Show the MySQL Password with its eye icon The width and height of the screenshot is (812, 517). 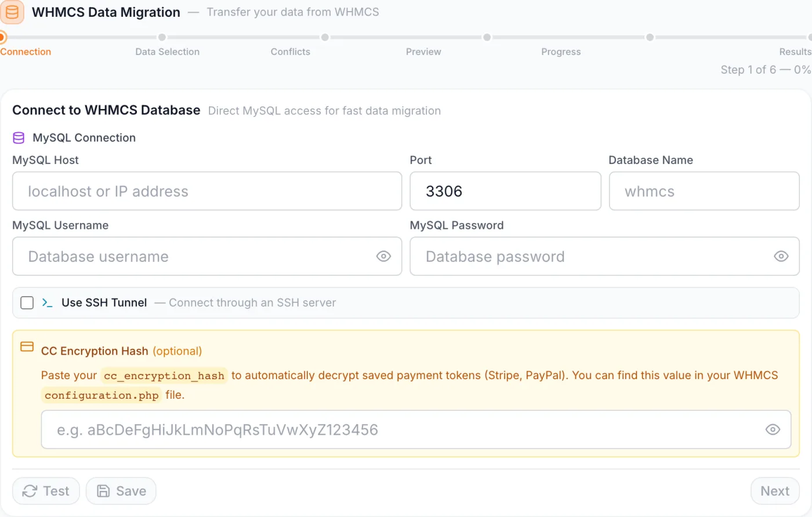(x=781, y=256)
